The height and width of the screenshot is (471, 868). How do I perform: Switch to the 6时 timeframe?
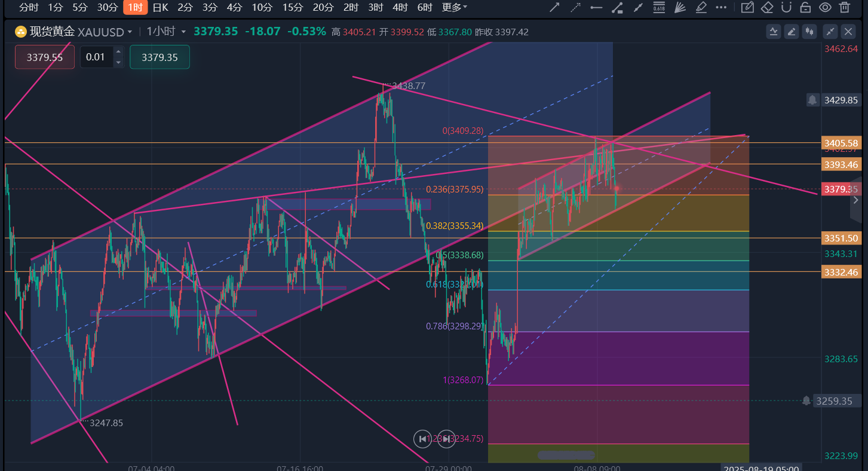[424, 7]
